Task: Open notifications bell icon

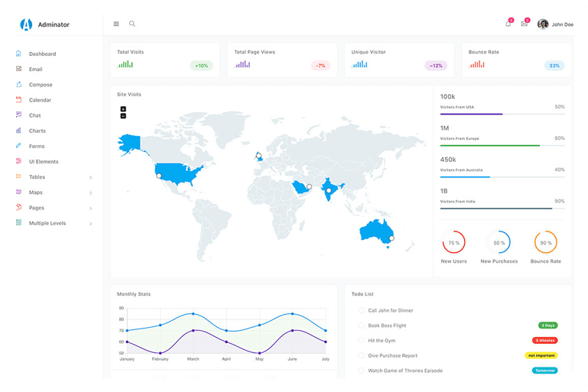Action: 508,24
